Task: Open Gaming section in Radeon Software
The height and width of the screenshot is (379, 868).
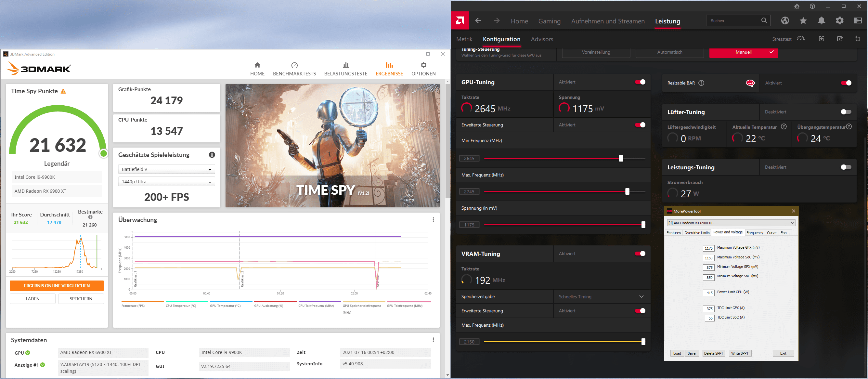Action: [549, 21]
